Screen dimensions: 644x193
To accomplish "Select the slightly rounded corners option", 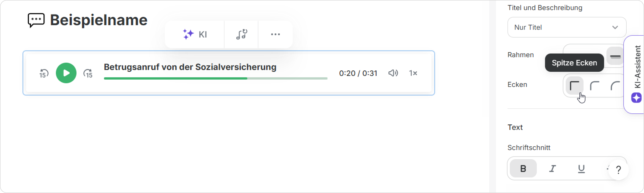I will click(595, 86).
